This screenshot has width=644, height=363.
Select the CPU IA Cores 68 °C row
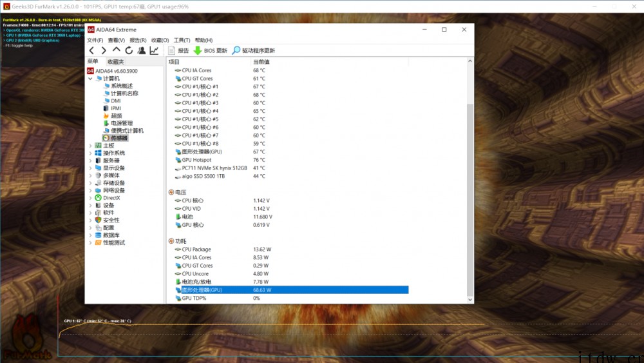[288, 70]
